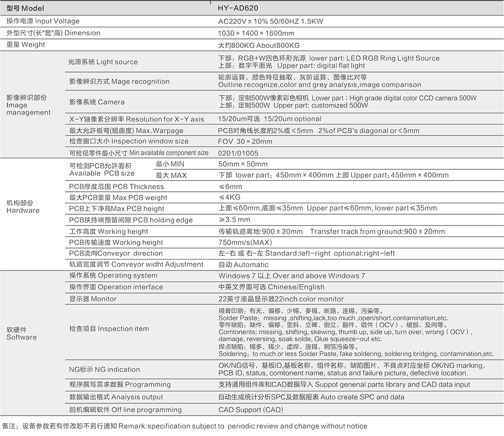
Task: Click the Inspection item label
Action: click(109, 329)
